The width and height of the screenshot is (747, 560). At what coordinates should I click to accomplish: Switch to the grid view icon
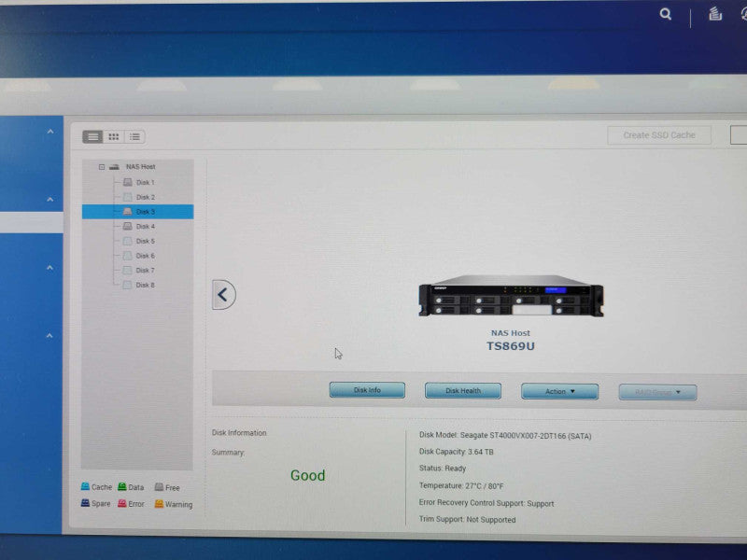coord(113,137)
